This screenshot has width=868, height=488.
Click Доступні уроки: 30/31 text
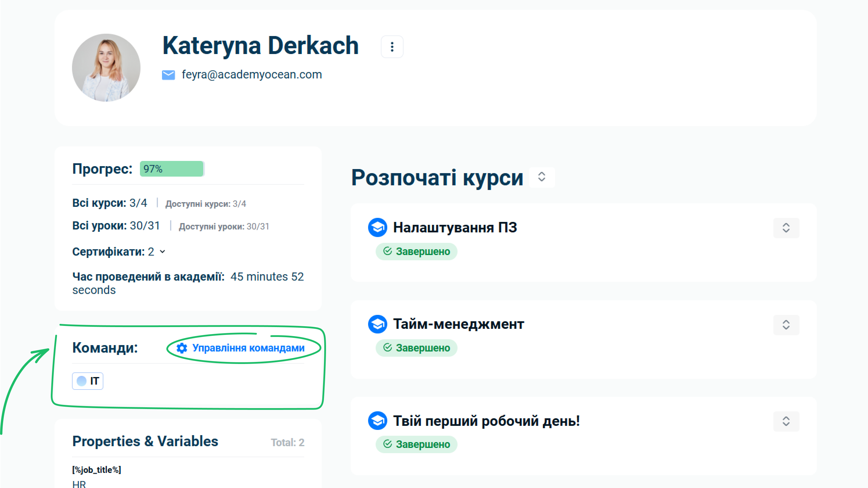[x=224, y=226]
